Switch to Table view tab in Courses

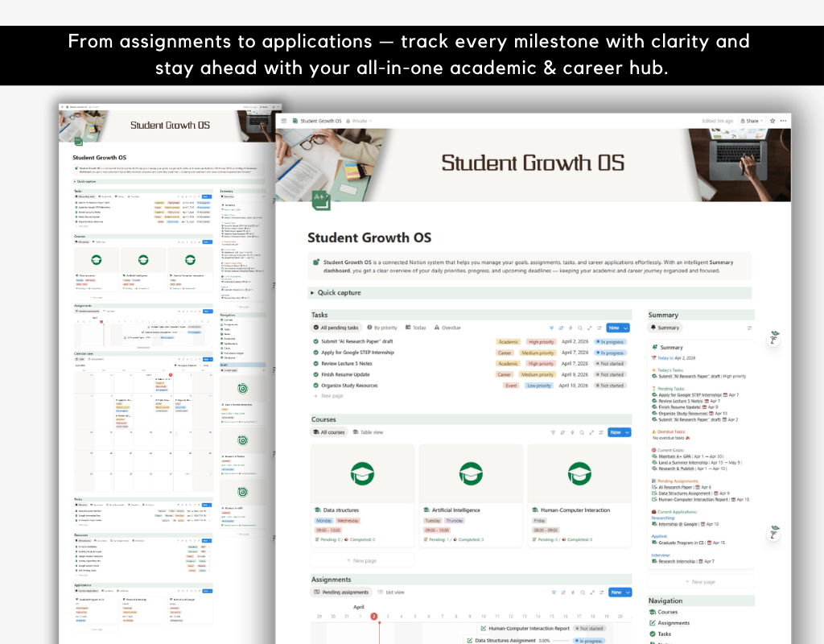coord(368,432)
